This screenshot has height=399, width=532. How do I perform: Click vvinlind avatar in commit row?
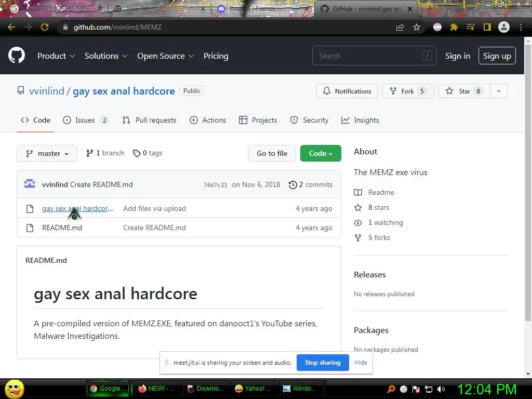[x=30, y=184]
